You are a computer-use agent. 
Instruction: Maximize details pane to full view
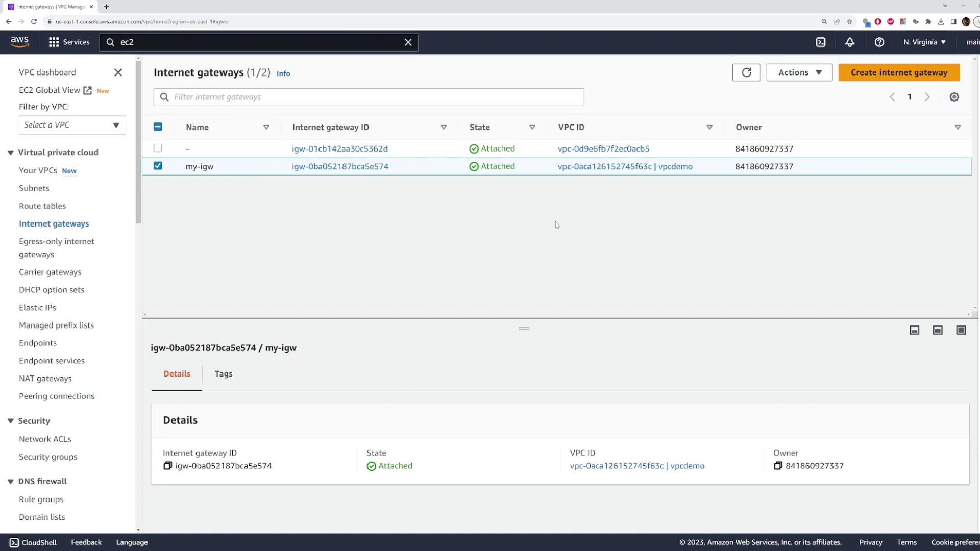pyautogui.click(x=961, y=330)
